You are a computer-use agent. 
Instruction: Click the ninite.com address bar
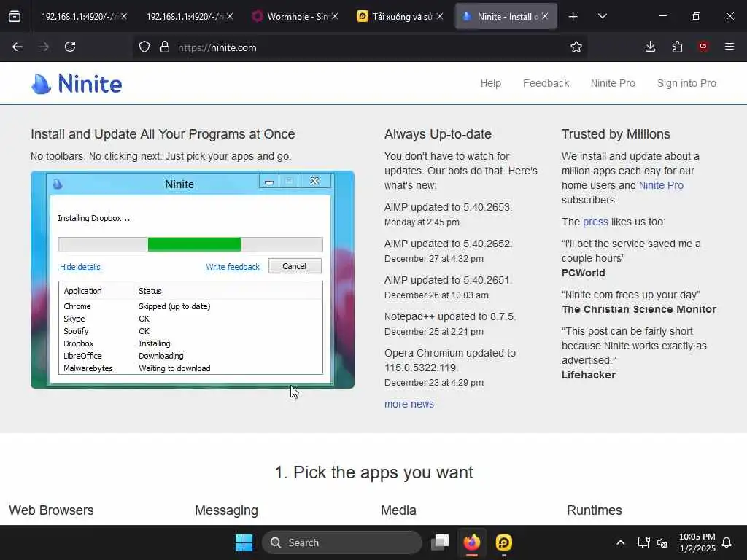[362, 47]
